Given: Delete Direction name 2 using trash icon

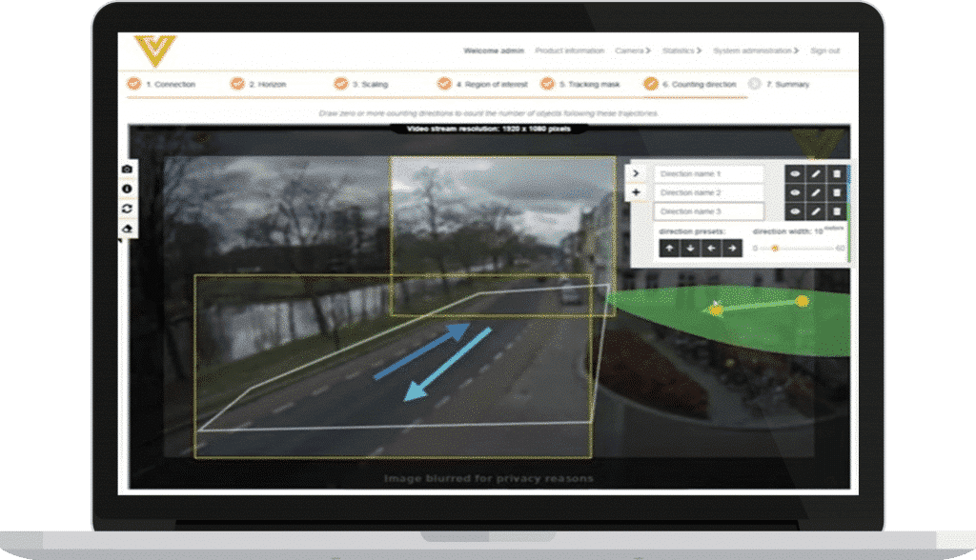Looking at the screenshot, I should pyautogui.click(x=836, y=193).
